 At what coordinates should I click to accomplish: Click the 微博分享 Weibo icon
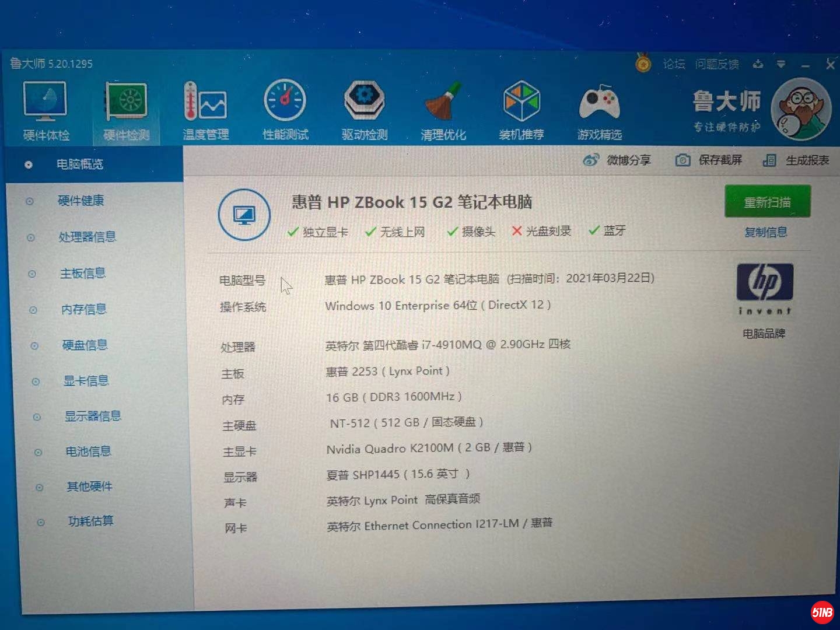pyautogui.click(x=591, y=160)
